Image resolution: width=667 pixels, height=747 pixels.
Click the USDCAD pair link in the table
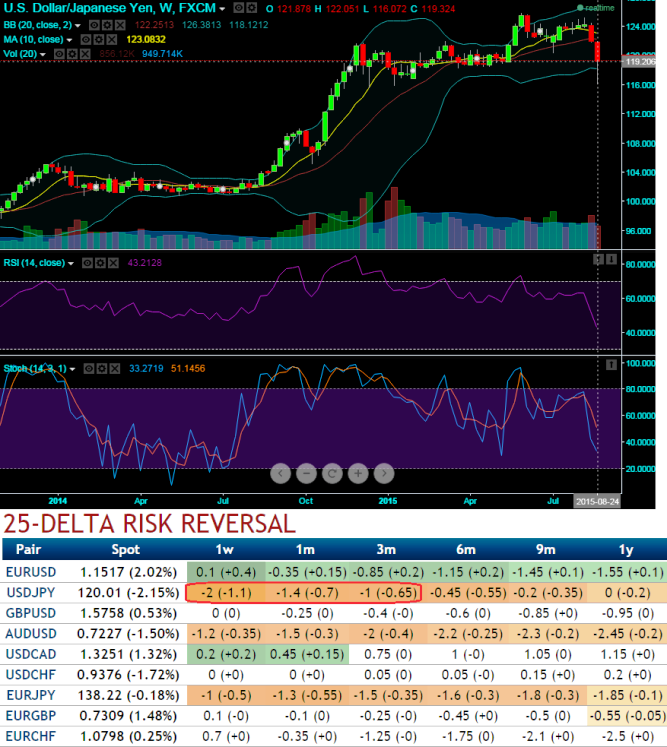click(x=31, y=654)
